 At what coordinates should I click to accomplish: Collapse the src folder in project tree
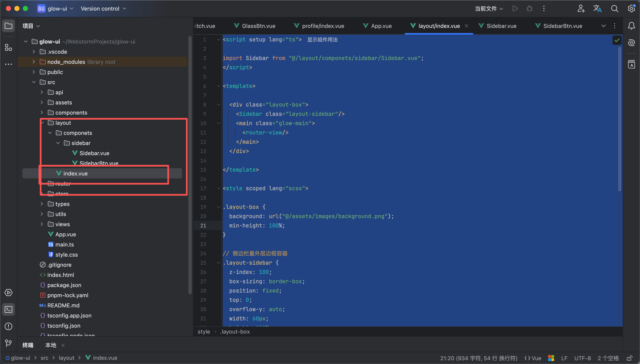click(x=34, y=82)
